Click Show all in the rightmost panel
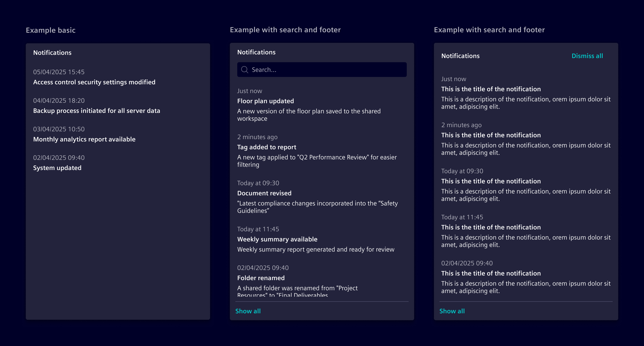This screenshot has height=346, width=644. tap(452, 311)
